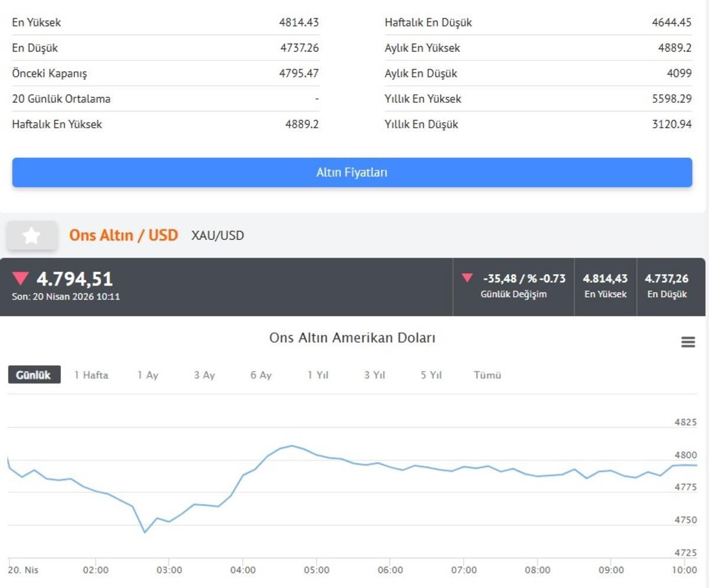The width and height of the screenshot is (709, 588).
Task: Show the Tümü full history range
Action: pyautogui.click(x=487, y=375)
